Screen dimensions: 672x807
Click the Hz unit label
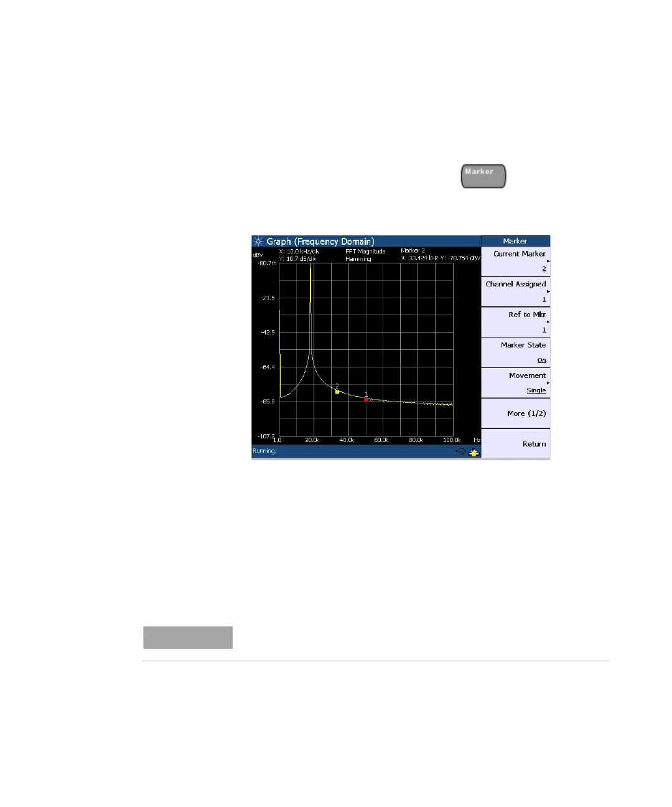click(477, 440)
